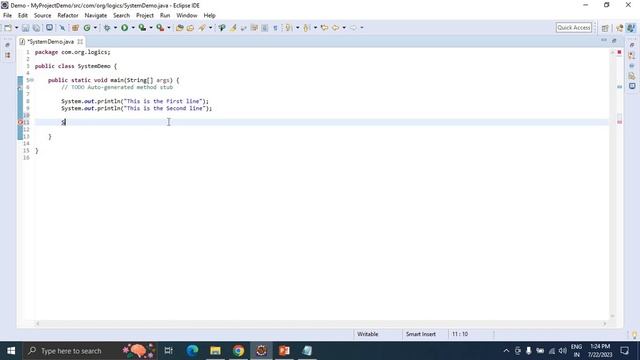Viewport: 640px width, 360px height.
Task: Click the red error in overview ruler
Action: coord(619,122)
